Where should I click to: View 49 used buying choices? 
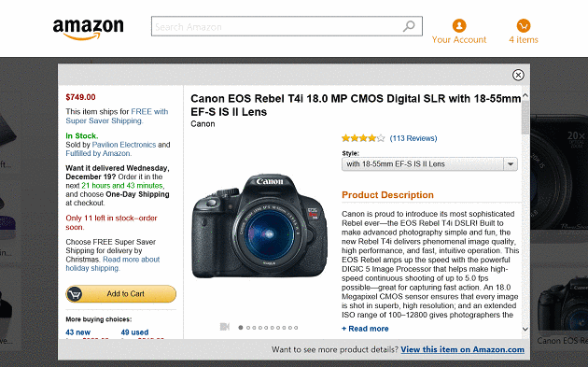tap(134, 332)
